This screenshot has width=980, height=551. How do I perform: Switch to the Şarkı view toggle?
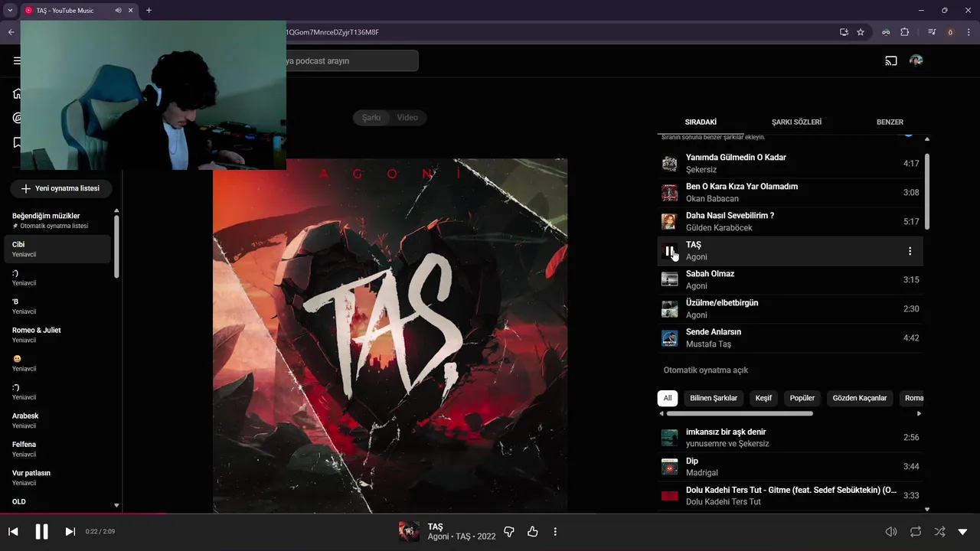tap(371, 117)
